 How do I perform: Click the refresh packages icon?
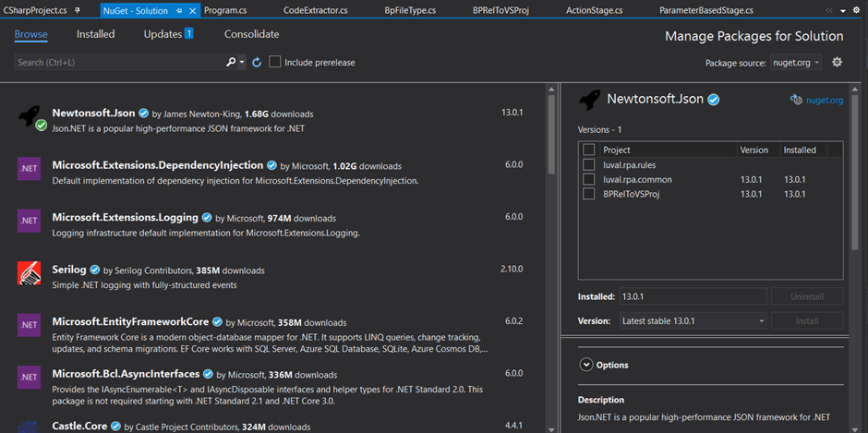tap(257, 62)
